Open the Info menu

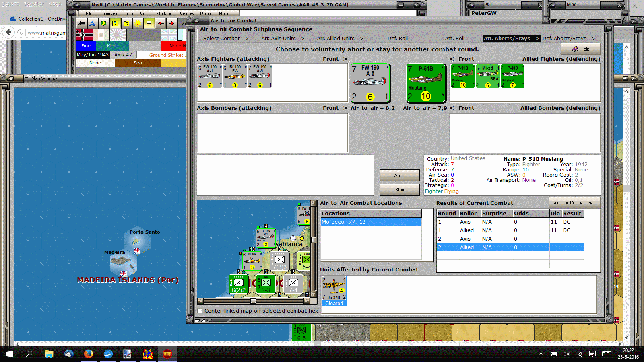click(x=129, y=14)
